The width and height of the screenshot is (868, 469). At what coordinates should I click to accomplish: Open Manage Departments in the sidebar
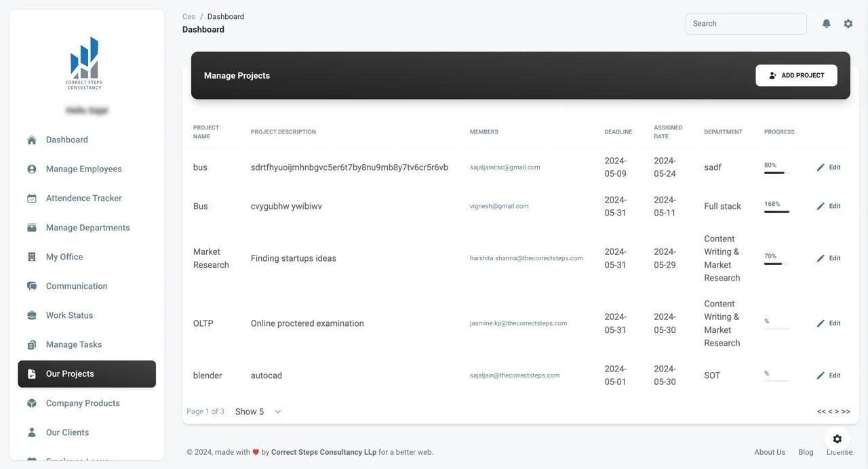click(87, 228)
